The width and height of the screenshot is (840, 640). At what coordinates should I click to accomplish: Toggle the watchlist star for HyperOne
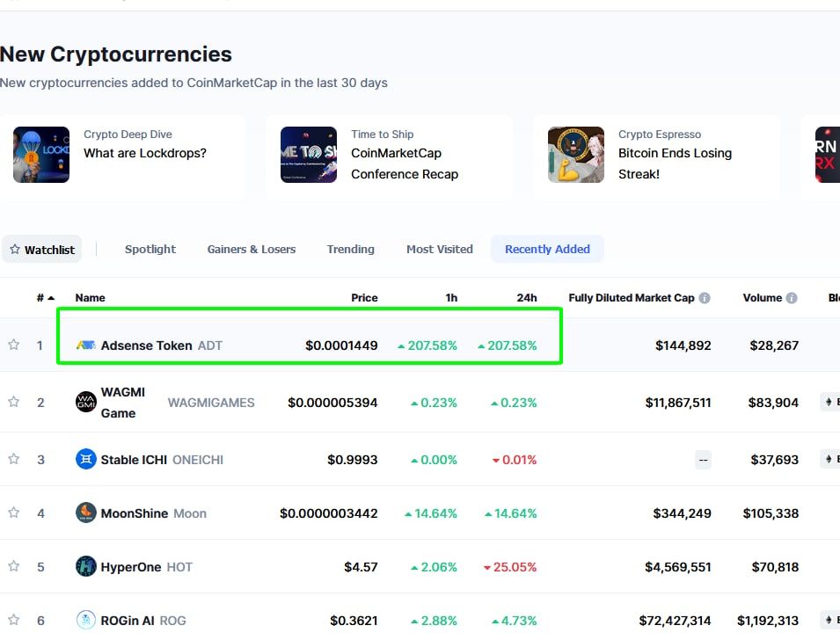[x=13, y=566]
